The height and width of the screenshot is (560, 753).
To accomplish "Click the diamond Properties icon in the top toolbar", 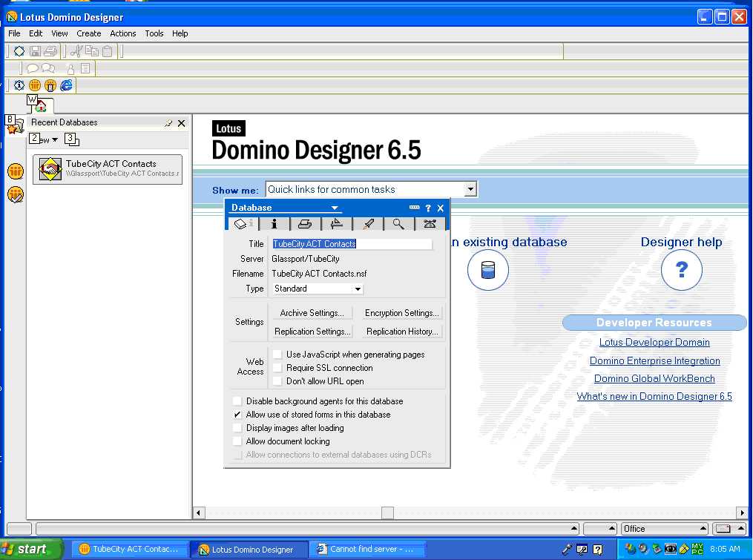I will coord(19,51).
